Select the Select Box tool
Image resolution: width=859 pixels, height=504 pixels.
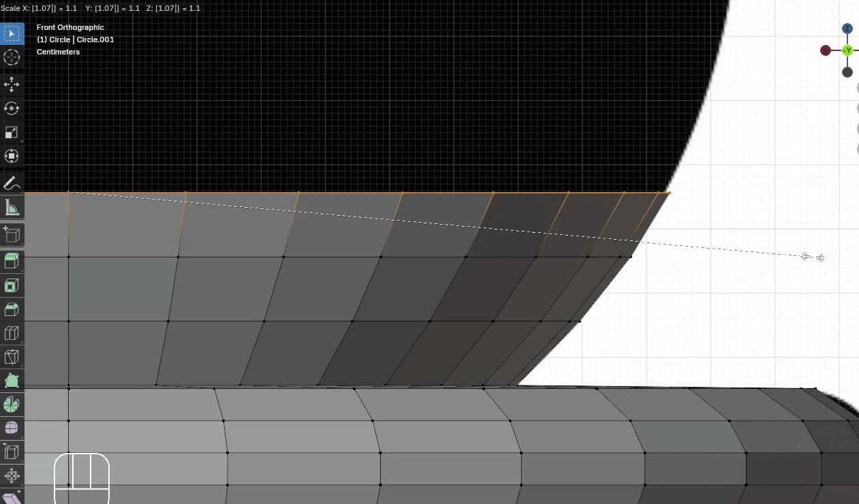coord(12,33)
